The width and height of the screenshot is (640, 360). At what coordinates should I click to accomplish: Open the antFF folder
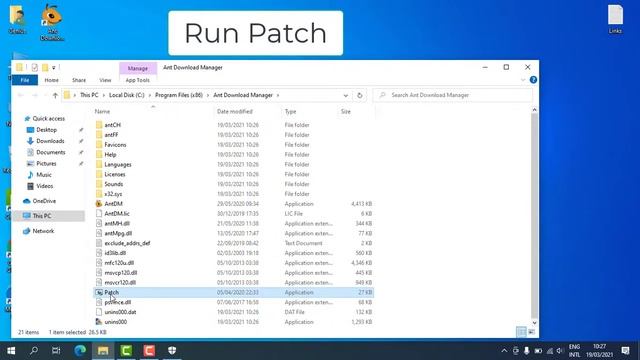pos(111,135)
